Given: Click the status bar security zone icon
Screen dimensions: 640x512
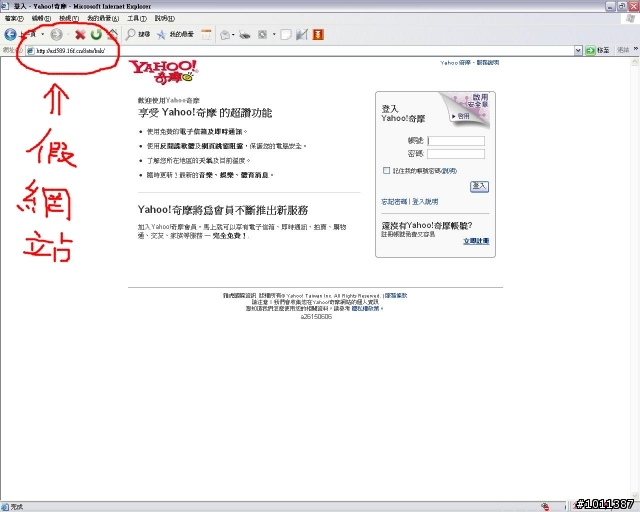Looking at the screenshot, I should [x=545, y=507].
